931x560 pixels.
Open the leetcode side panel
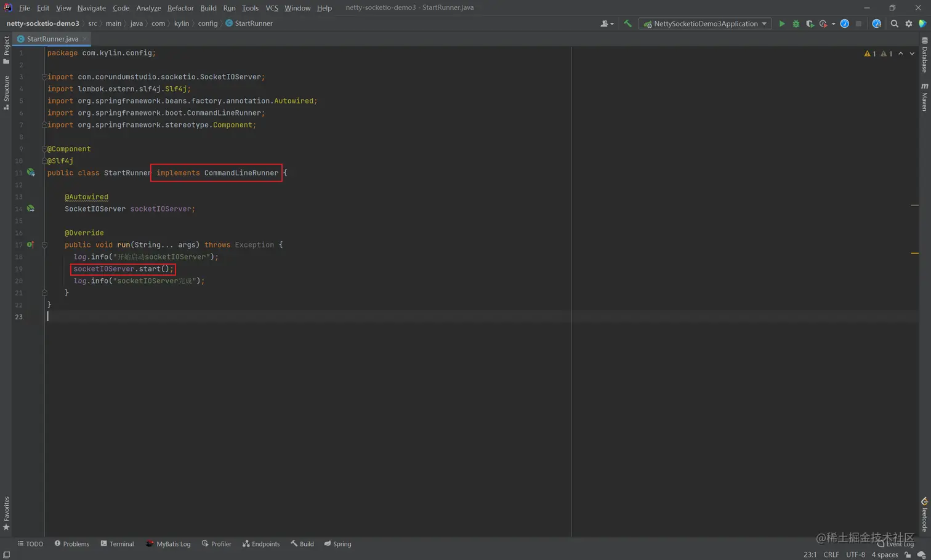click(925, 514)
